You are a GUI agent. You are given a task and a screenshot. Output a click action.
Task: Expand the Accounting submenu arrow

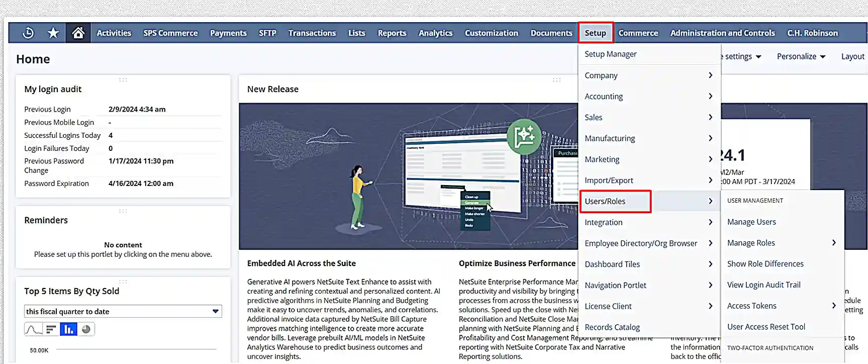(x=710, y=96)
